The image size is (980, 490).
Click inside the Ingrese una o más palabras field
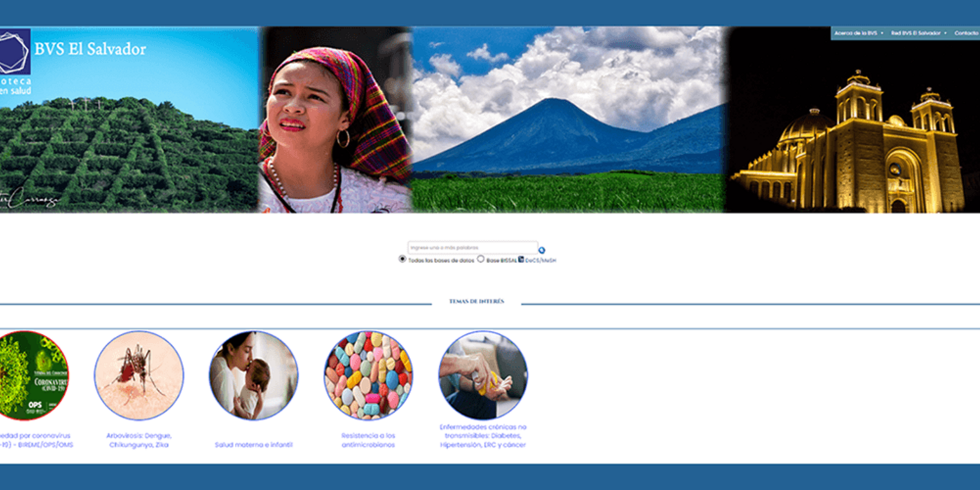(x=473, y=248)
